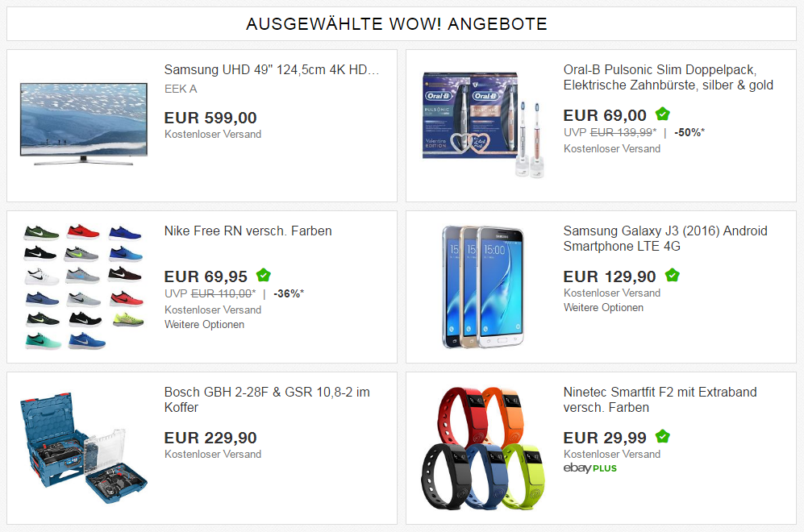This screenshot has width=804, height=532.
Task: Open the Nike Free RN shoes image
Action: [84, 286]
